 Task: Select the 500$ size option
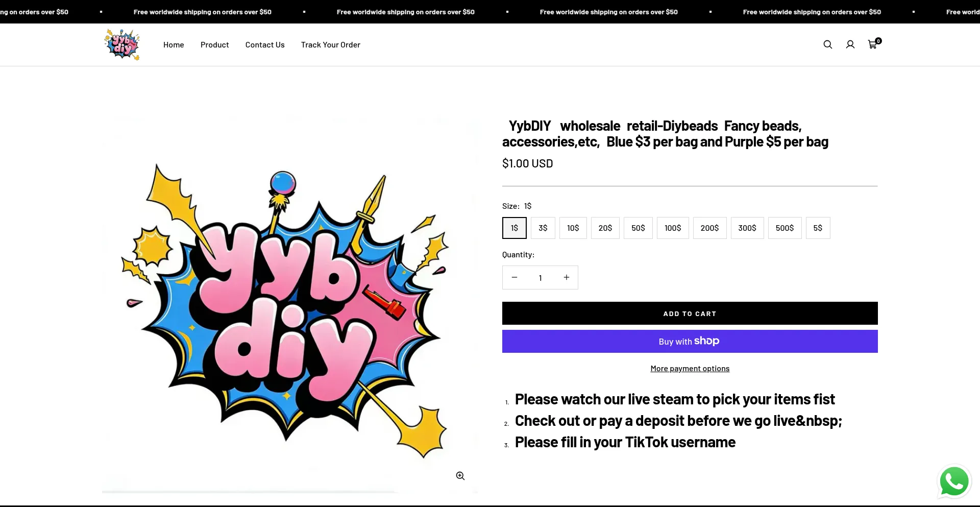coord(785,228)
